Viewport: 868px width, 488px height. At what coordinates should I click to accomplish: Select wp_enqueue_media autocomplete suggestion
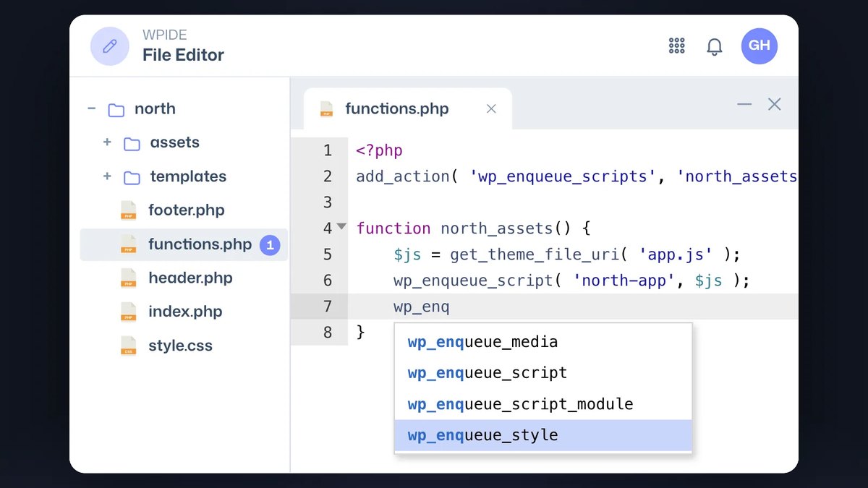(x=543, y=342)
